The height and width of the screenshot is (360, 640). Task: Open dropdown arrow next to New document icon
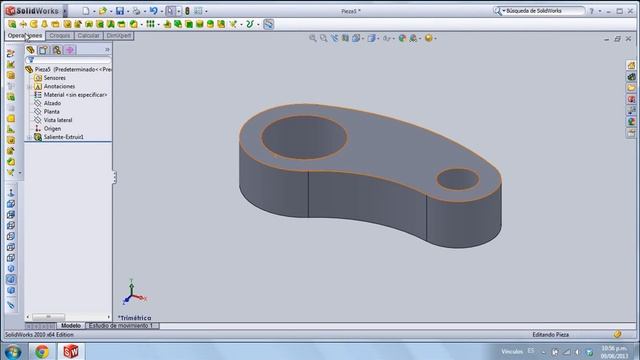[x=94, y=11]
